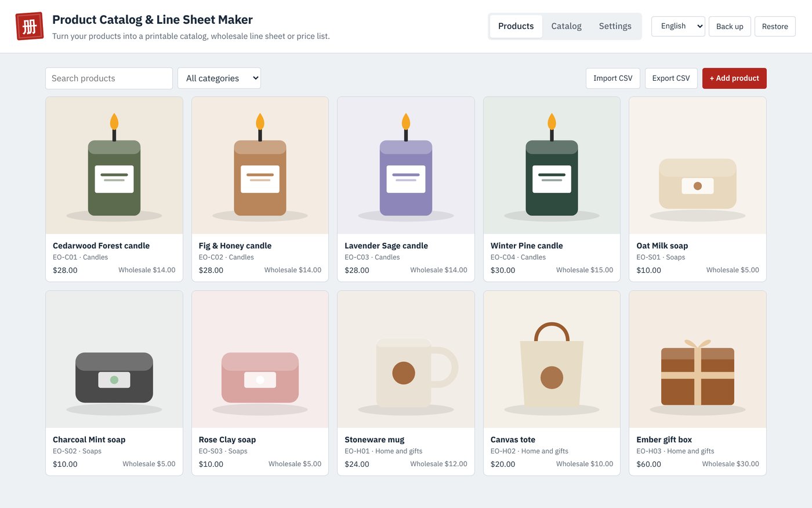Screen dimensions: 812x508
Task: Click the EO-C03 · Candles SKU text
Action: (372, 257)
